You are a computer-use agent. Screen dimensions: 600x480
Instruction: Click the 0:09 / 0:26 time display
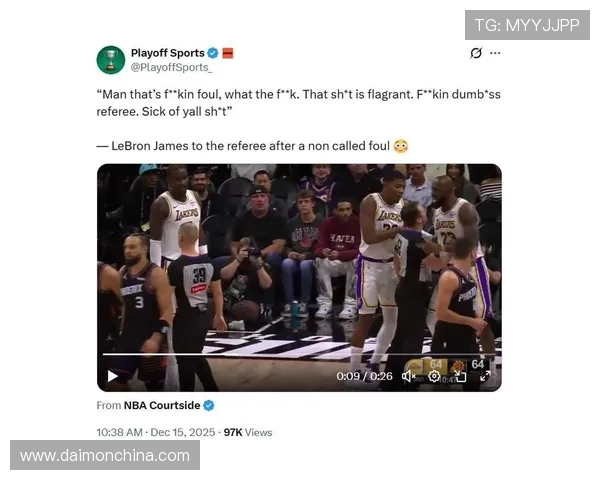pos(364,376)
